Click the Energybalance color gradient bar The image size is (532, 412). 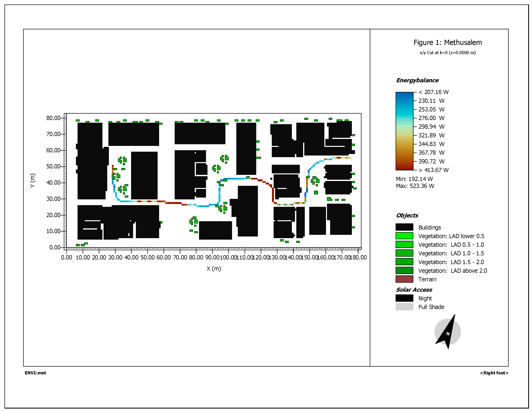pyautogui.click(x=404, y=131)
